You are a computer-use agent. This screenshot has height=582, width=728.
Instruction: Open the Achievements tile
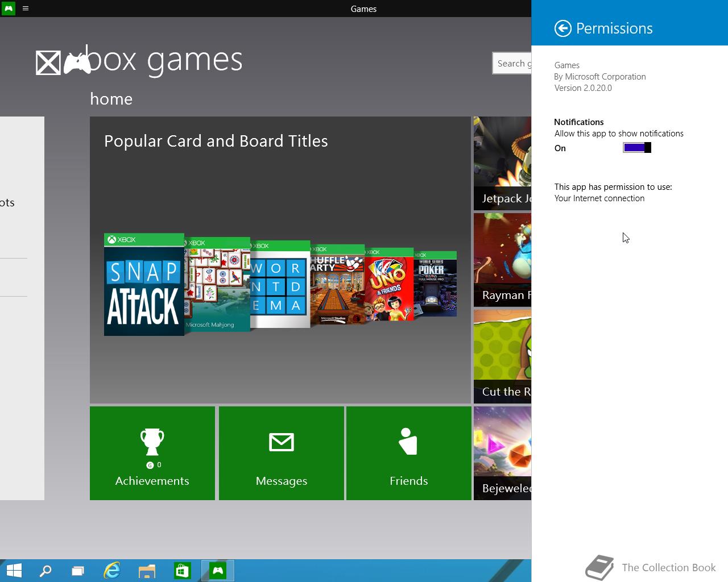click(152, 453)
